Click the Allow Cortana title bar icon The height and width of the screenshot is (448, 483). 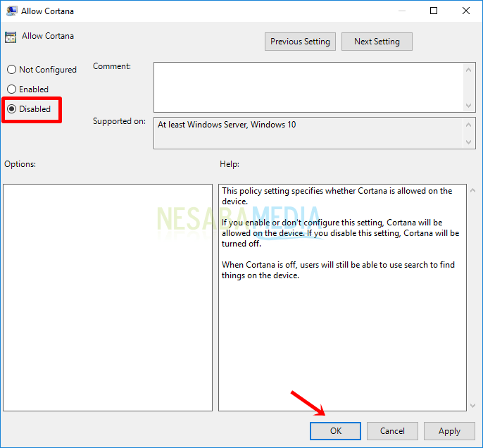[12, 11]
